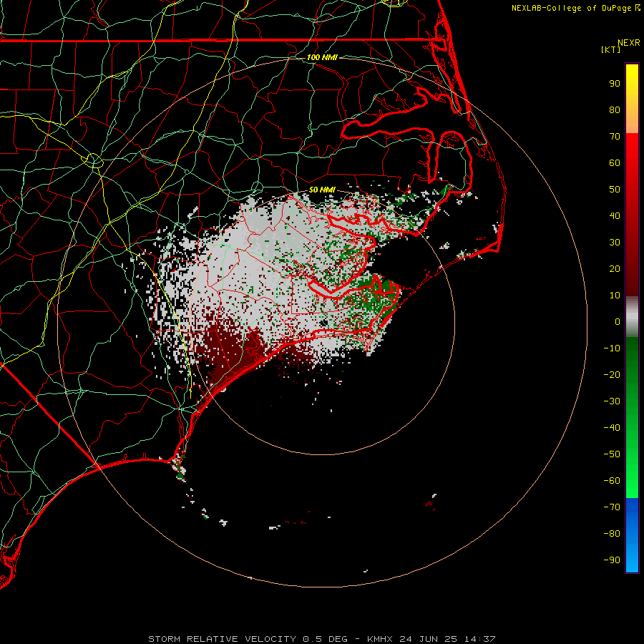Image resolution: width=644 pixels, height=644 pixels.
Task: Click the -20 value on velocity scale
Action: point(612,375)
